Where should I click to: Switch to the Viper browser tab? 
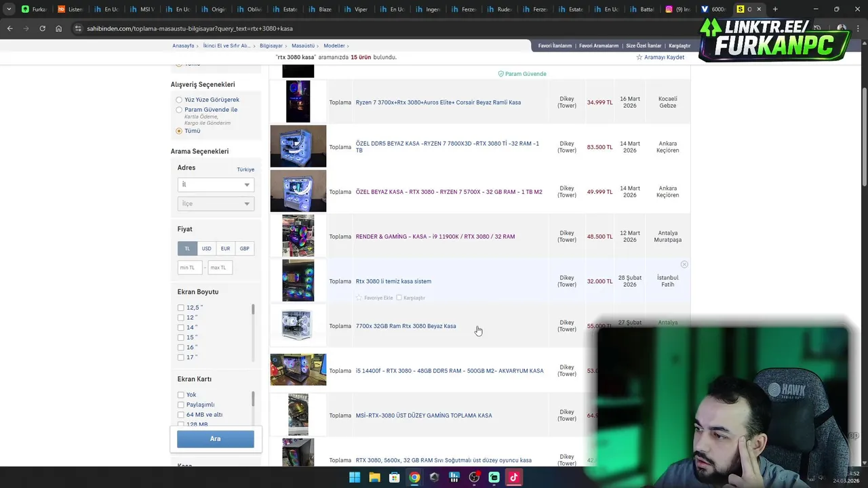(x=356, y=9)
